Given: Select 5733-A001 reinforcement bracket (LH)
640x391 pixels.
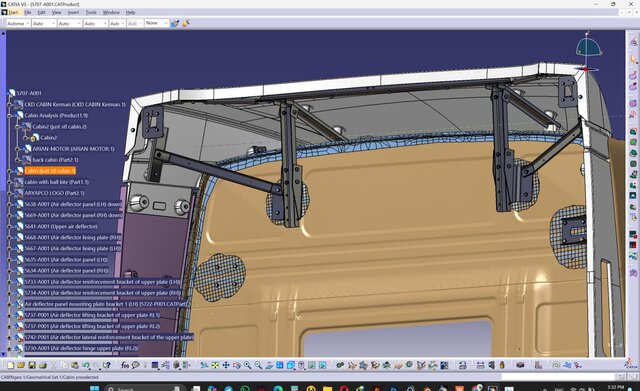Looking at the screenshot, I should [x=102, y=282].
